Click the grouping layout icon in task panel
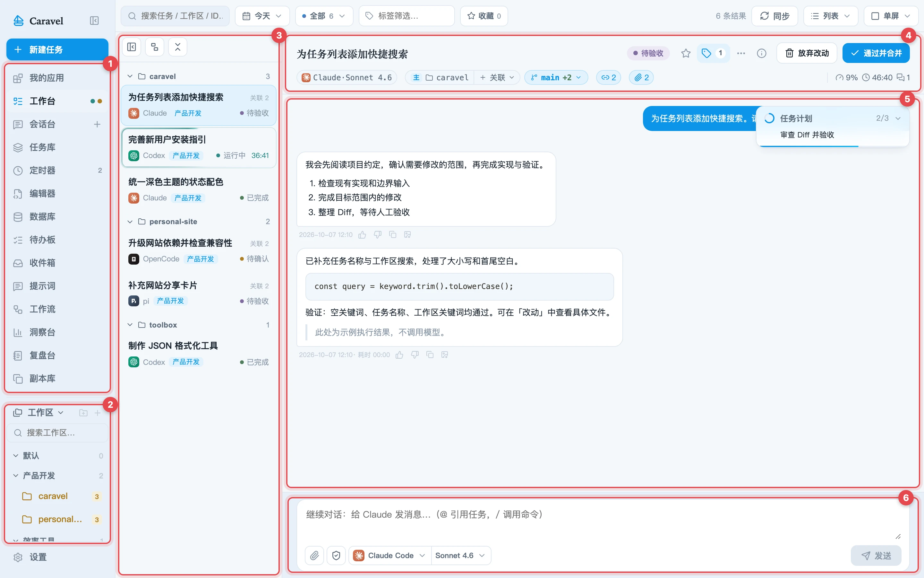 (x=155, y=47)
